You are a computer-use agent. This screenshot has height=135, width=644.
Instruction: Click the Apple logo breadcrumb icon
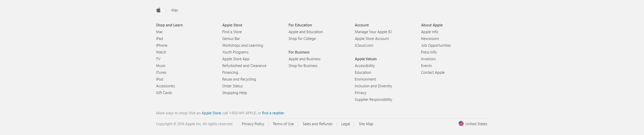point(158,10)
